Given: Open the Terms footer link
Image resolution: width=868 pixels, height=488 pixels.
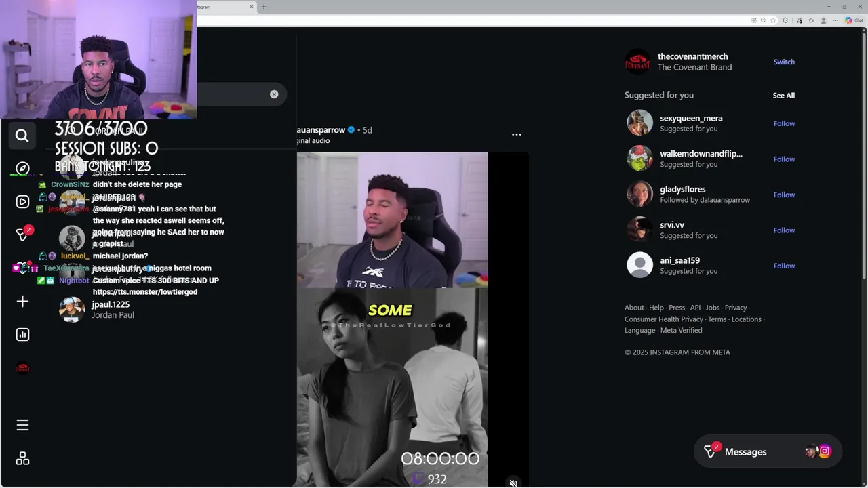Looking at the screenshot, I should click(717, 319).
